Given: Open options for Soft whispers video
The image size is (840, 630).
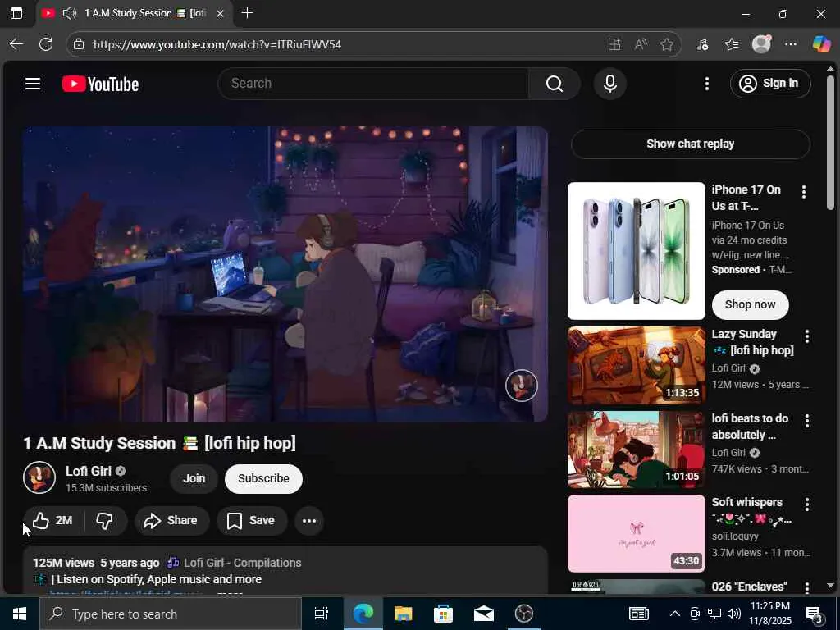Looking at the screenshot, I should tap(807, 504).
